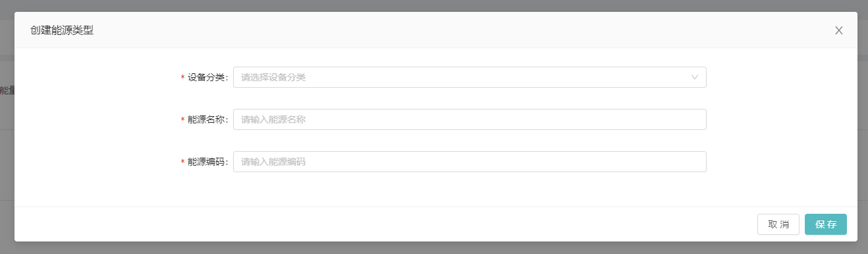
Task: Focus the 请输入能源编码 input field
Action: pos(470,162)
